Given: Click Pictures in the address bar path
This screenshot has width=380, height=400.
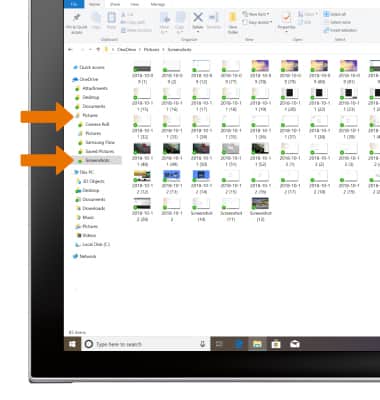Looking at the screenshot, I should click(x=152, y=49).
